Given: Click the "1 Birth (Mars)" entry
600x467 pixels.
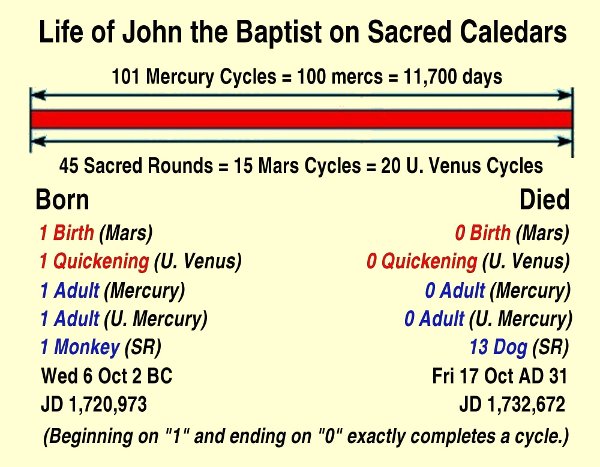Looking at the screenshot, I should (95, 235).
